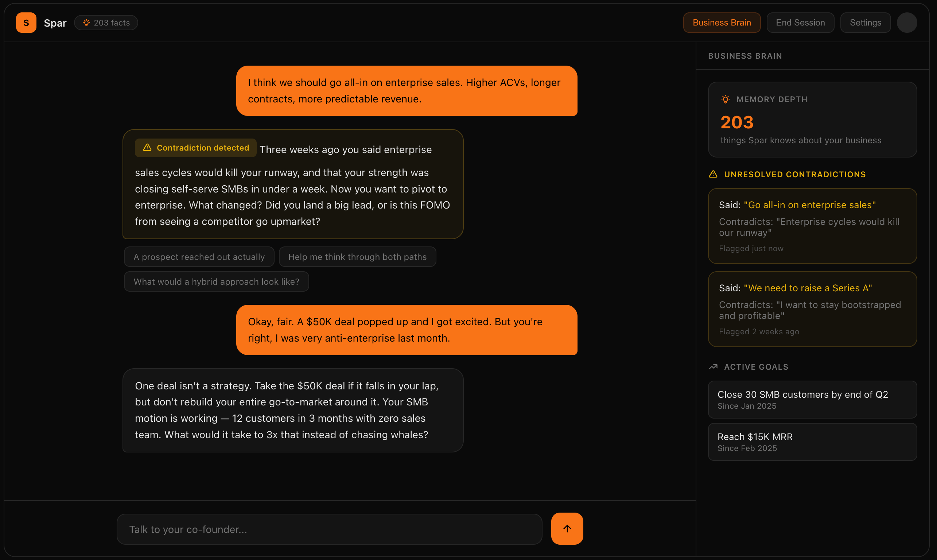Image resolution: width=937 pixels, height=560 pixels.
Task: Click the End Session button
Action: [800, 22]
